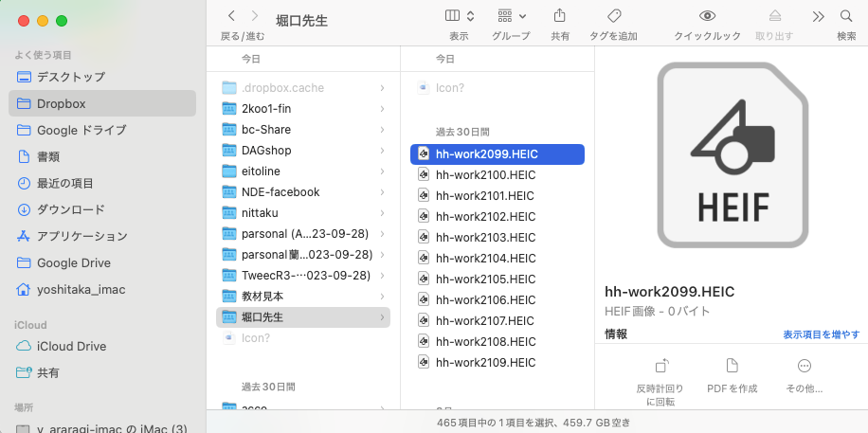Screen dimensions: 868x433
Task: Select file hh-work2103.HEIC
Action: click(x=497, y=238)
